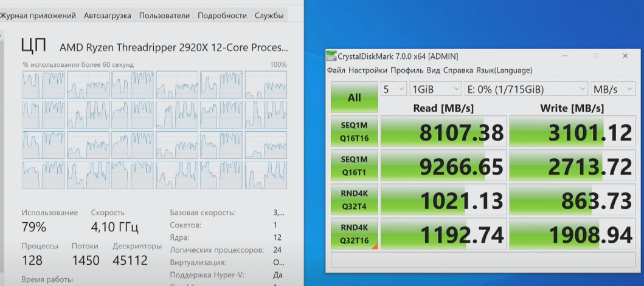Switch to Подробности tab in Task Manager
Image resolution: width=644 pixels, height=286 pixels.
222,16
